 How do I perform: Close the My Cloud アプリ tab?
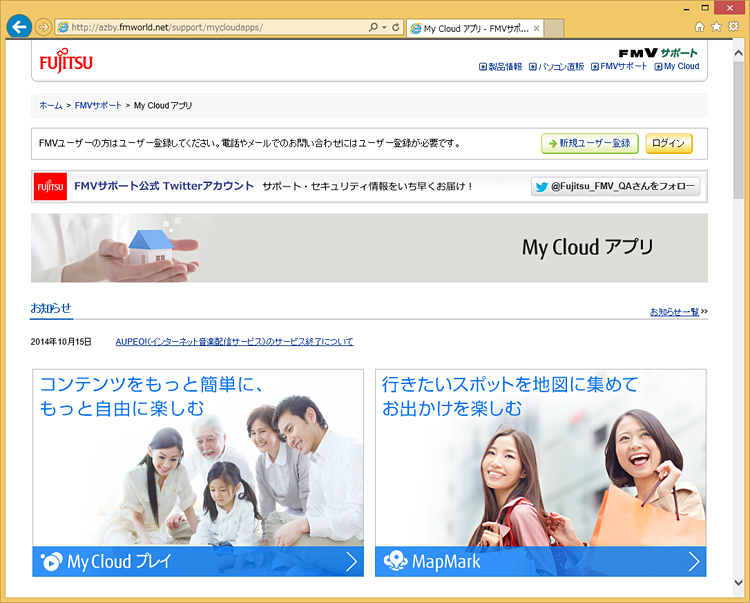[x=536, y=28]
